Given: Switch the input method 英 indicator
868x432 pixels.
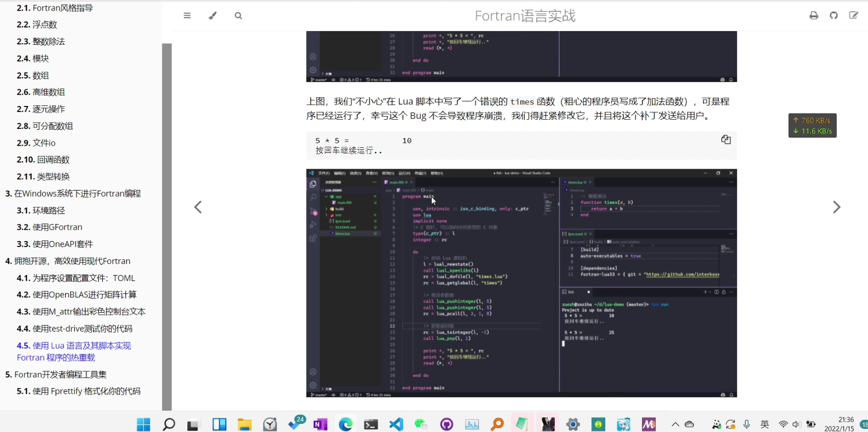Looking at the screenshot, I should [765, 424].
